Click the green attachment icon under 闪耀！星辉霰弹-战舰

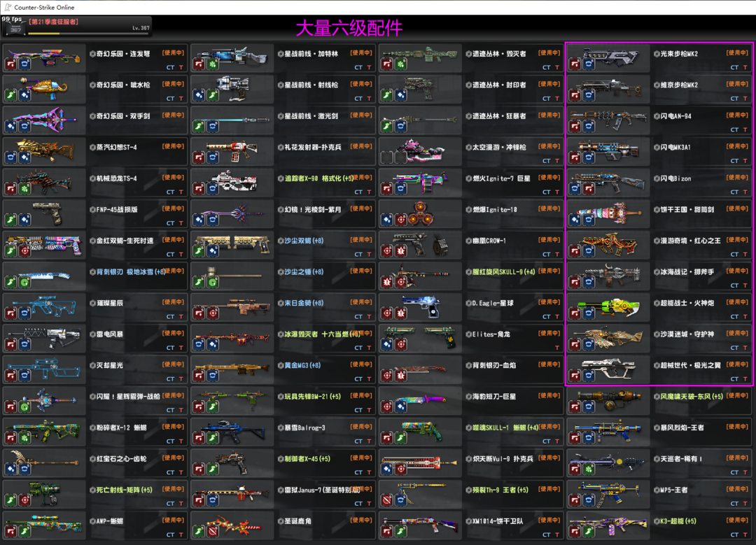24,406
